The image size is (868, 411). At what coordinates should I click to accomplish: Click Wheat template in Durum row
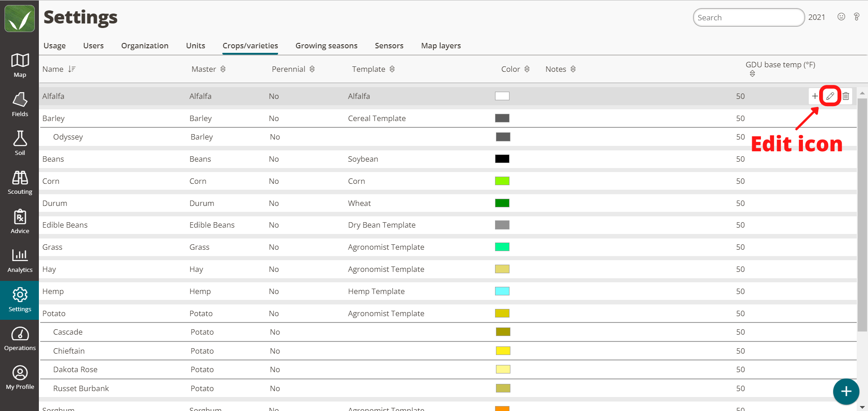coord(359,203)
